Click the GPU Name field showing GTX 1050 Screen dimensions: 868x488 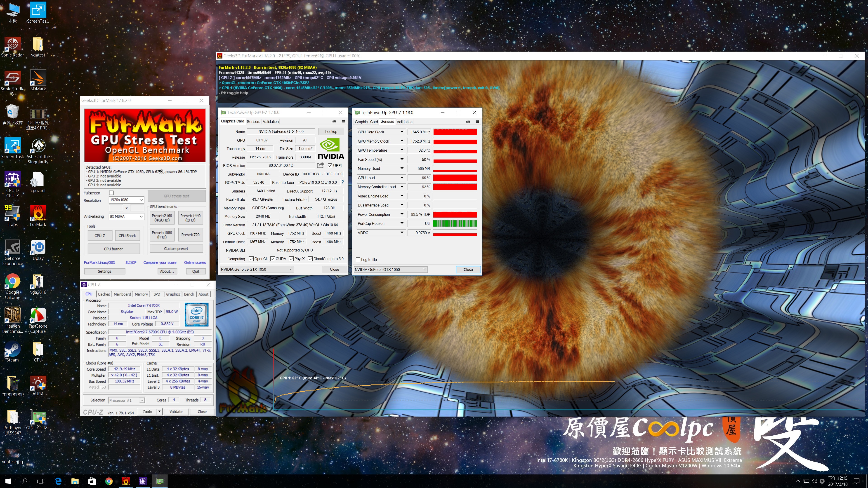click(281, 132)
